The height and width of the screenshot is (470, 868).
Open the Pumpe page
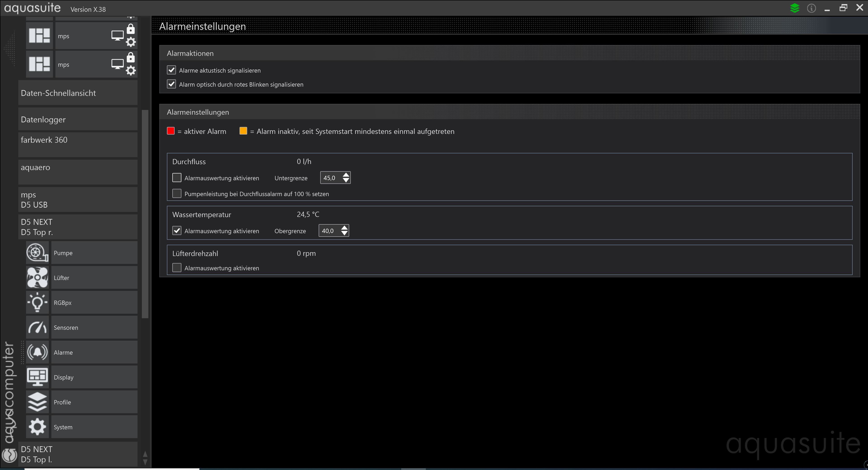94,253
